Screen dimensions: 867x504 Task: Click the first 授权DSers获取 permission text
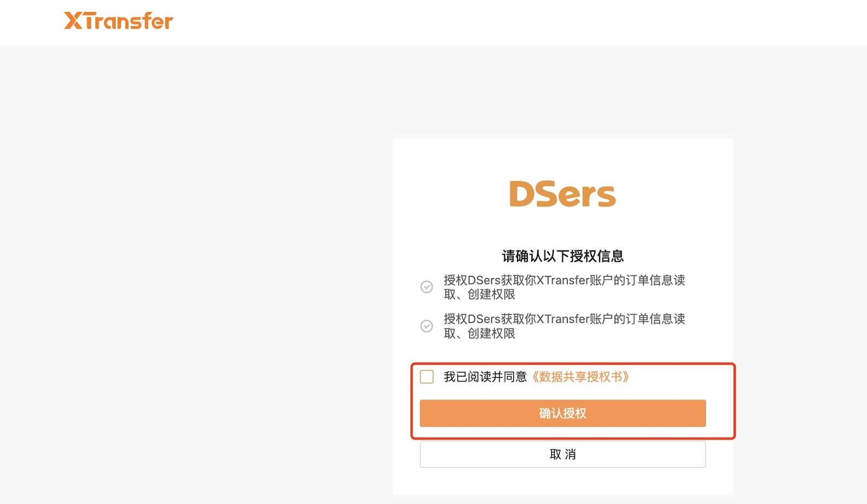(x=564, y=287)
